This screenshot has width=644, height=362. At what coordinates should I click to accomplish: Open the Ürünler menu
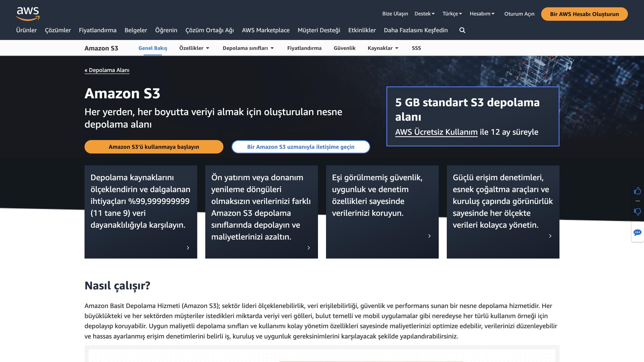tap(26, 30)
